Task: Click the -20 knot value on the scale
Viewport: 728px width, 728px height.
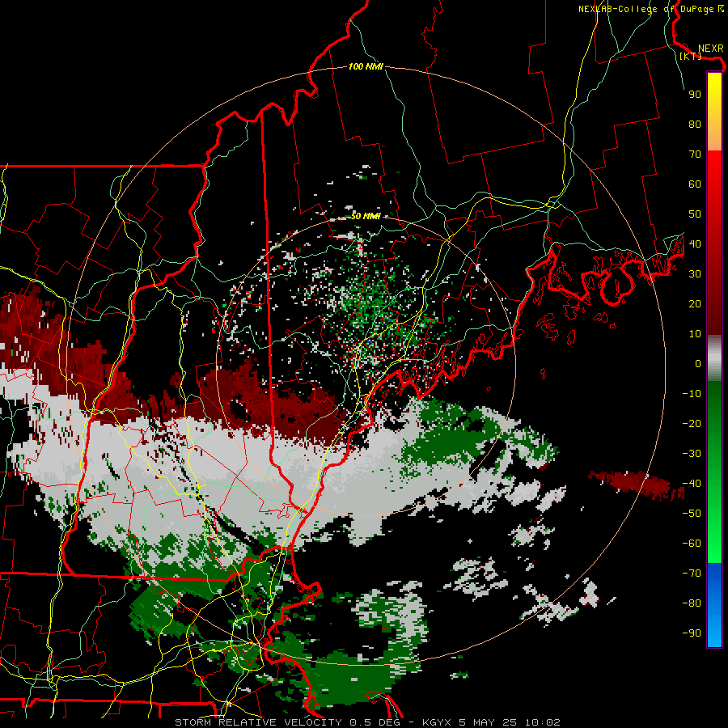Action: (692, 424)
